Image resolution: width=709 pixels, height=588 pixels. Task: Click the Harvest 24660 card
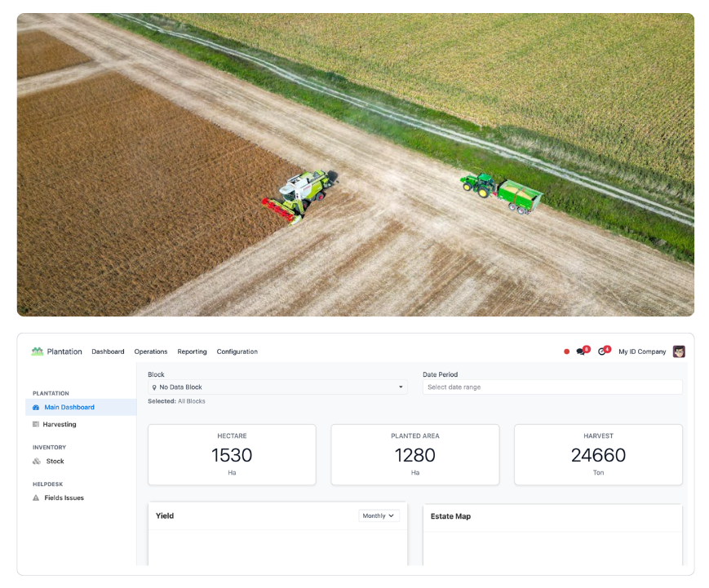pyautogui.click(x=598, y=455)
